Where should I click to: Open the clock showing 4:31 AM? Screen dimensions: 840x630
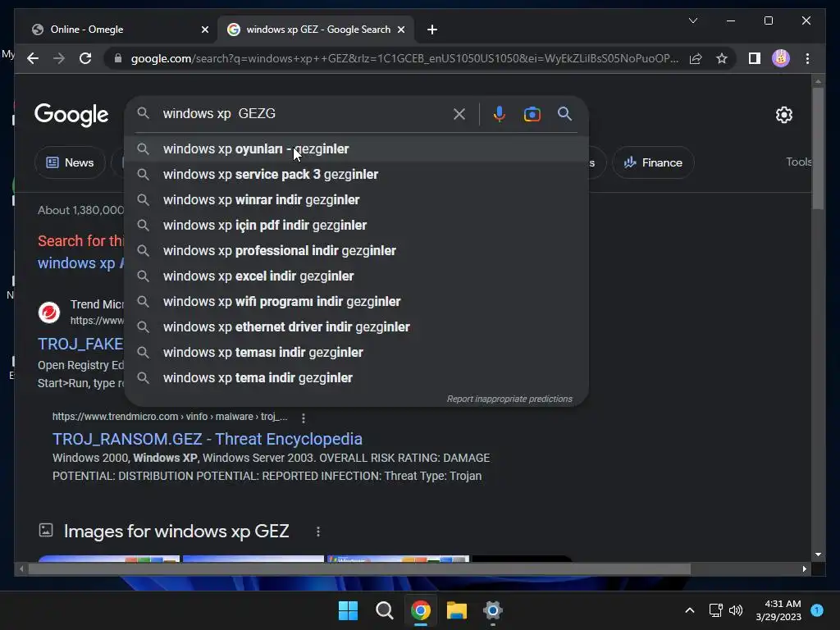(778, 610)
